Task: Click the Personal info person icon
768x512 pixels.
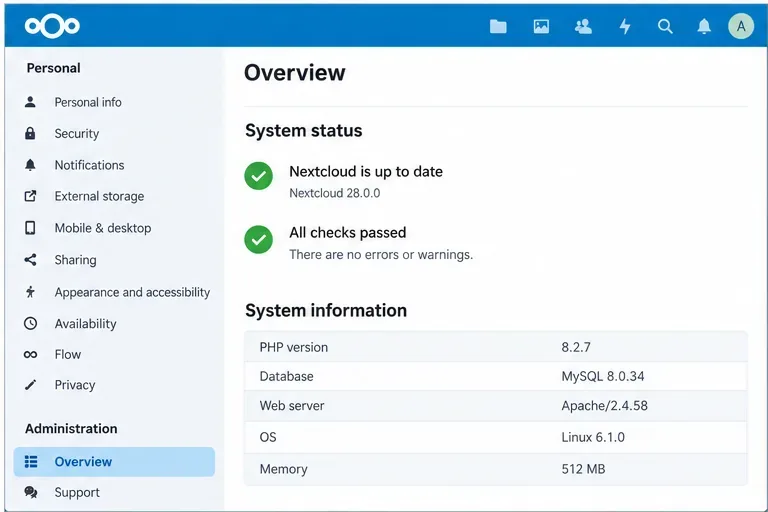Action: pyautogui.click(x=30, y=102)
